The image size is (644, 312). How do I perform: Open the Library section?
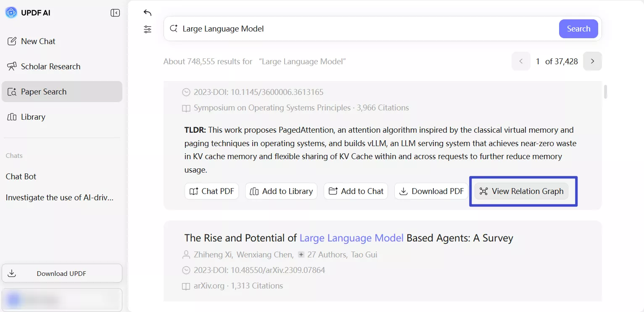point(33,117)
